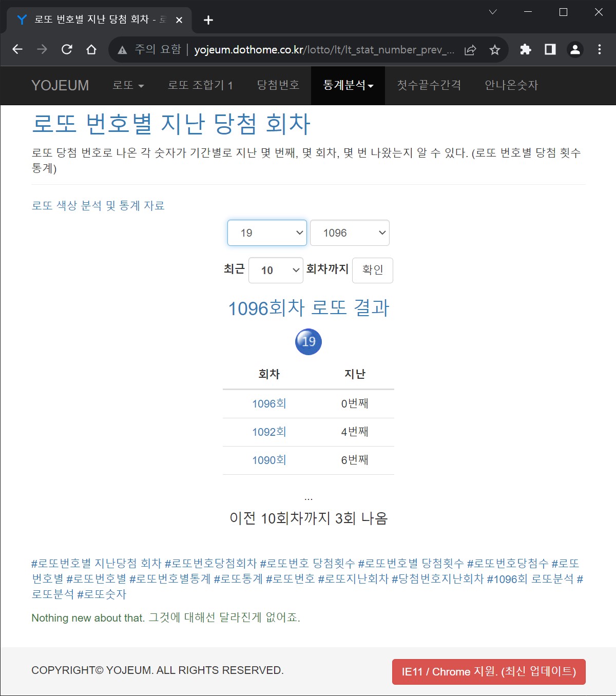Open the 1090회 round link in table
616x696 pixels.
(x=269, y=460)
